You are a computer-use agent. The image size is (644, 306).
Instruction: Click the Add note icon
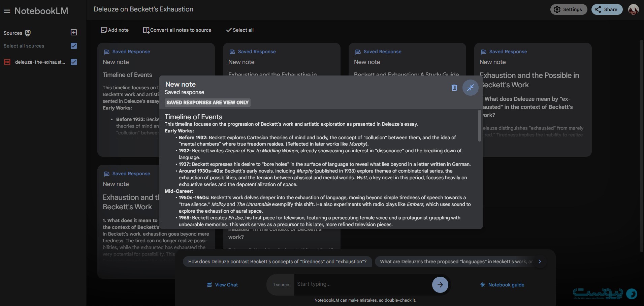pyautogui.click(x=104, y=30)
